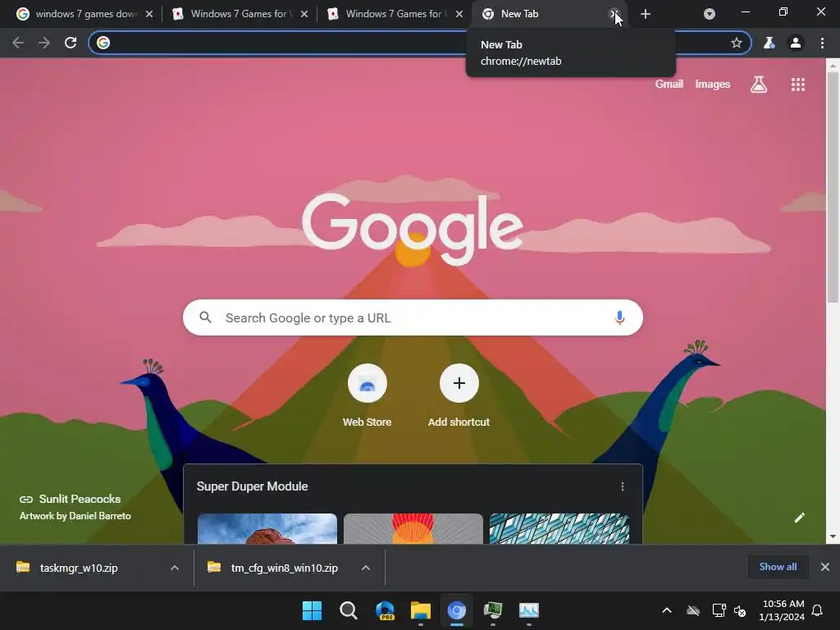Close the 'windows 7 games dow' tab
840x630 pixels.
[x=149, y=15]
